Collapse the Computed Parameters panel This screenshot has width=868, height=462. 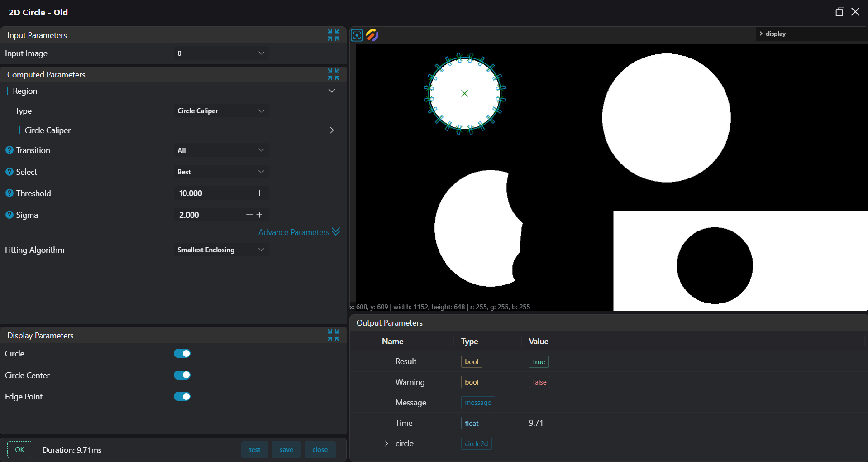click(x=334, y=74)
